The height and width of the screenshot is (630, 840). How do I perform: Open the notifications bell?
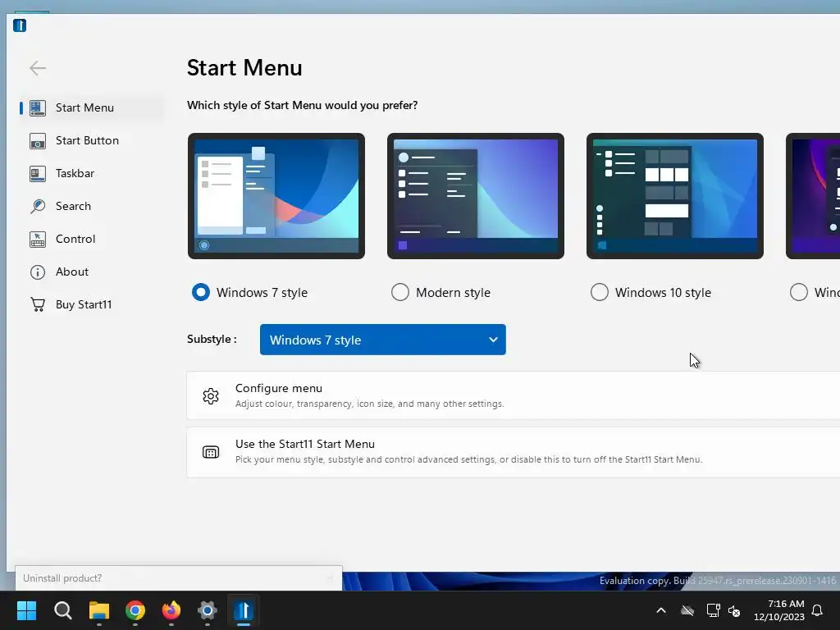pos(817,610)
